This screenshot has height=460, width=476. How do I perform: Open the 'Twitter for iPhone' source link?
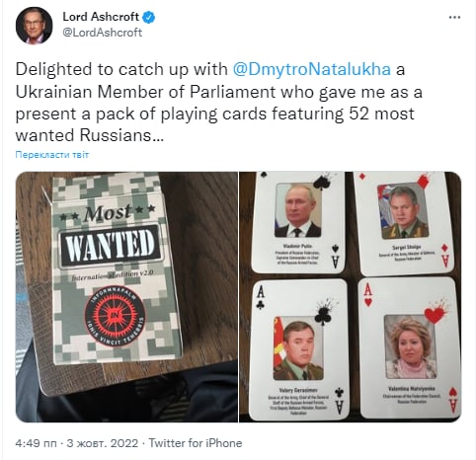(x=196, y=443)
